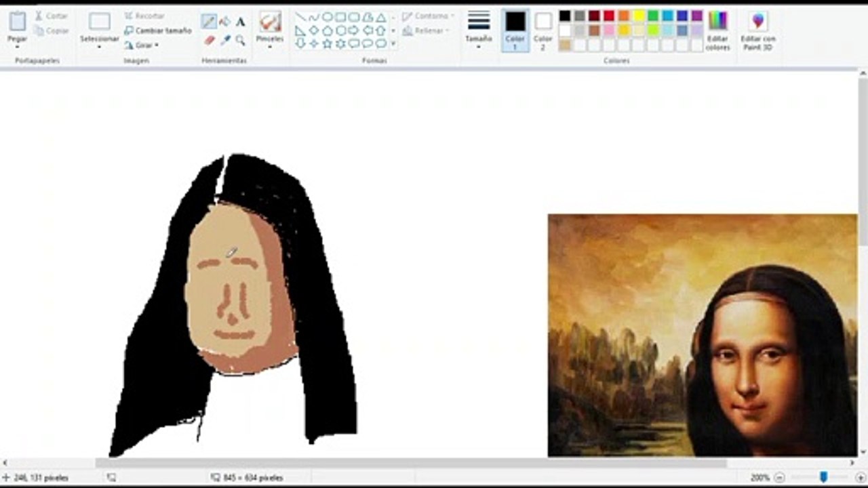
Task: Choose the Pentagon shape in Formas
Action: (327, 30)
